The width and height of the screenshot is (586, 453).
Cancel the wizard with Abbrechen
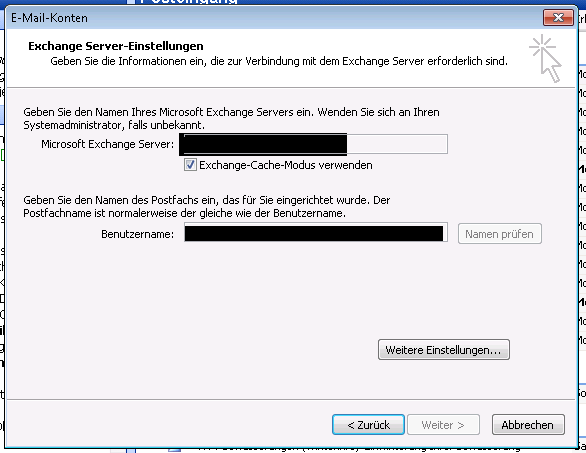pyautogui.click(x=528, y=425)
